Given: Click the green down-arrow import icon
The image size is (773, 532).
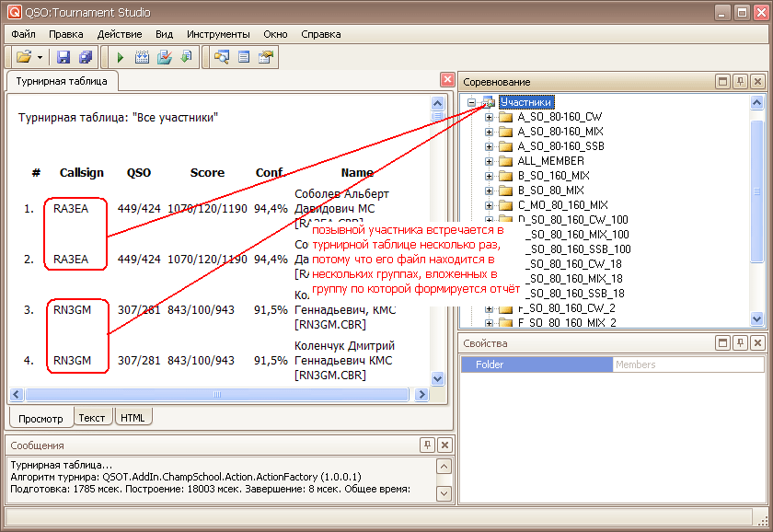Looking at the screenshot, I should point(186,57).
